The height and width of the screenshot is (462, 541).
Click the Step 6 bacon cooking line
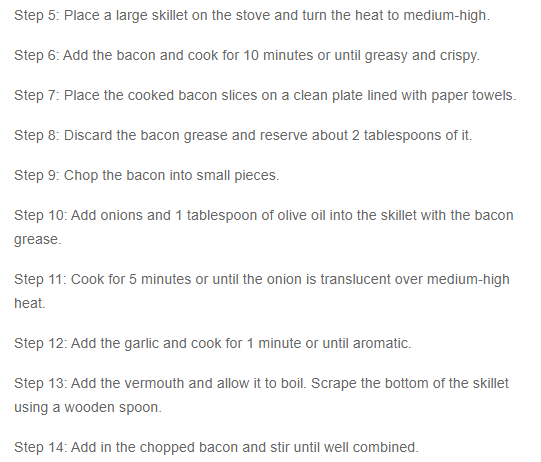click(247, 56)
